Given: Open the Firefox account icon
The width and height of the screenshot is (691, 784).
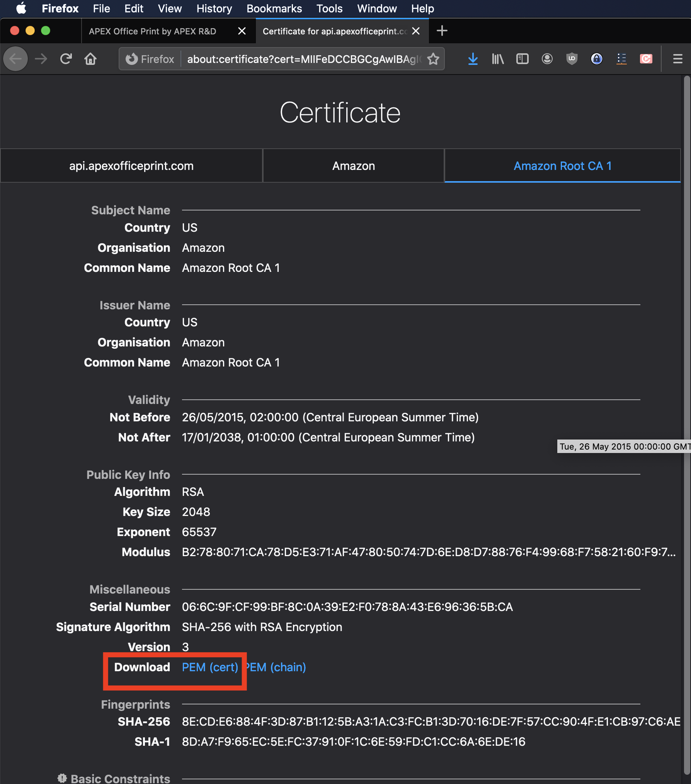Looking at the screenshot, I should [x=547, y=59].
